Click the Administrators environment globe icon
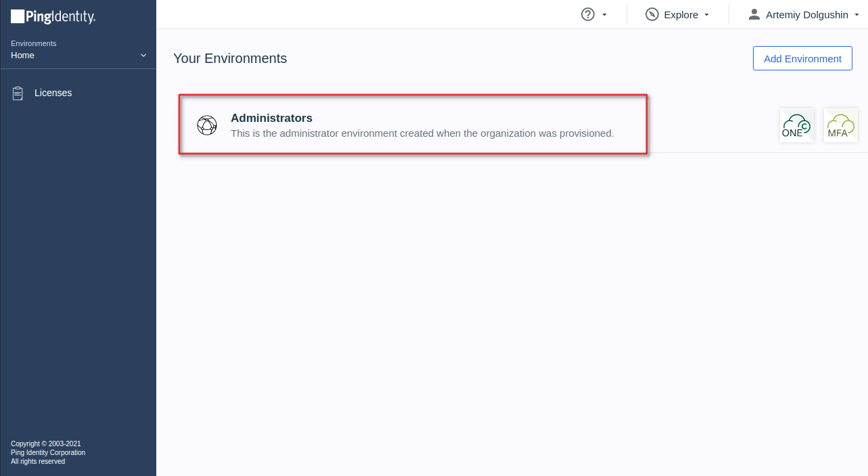868x476 pixels. click(x=207, y=125)
